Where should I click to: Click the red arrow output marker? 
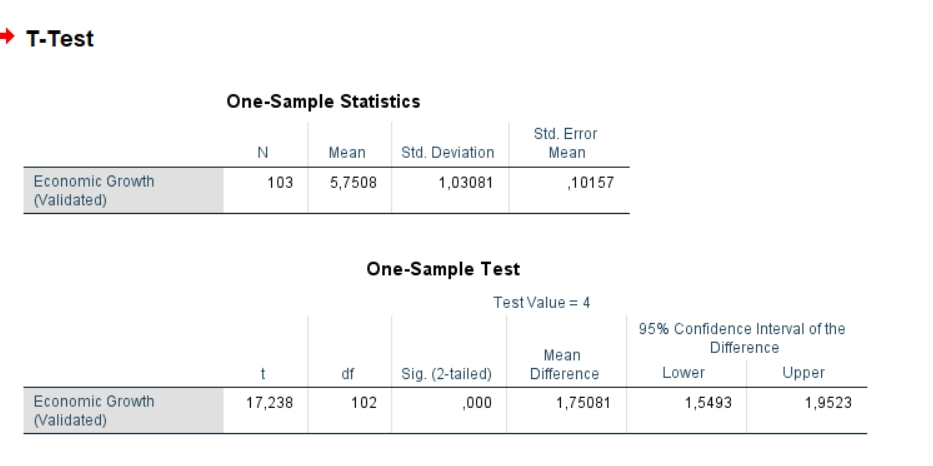pyautogui.click(x=7, y=43)
